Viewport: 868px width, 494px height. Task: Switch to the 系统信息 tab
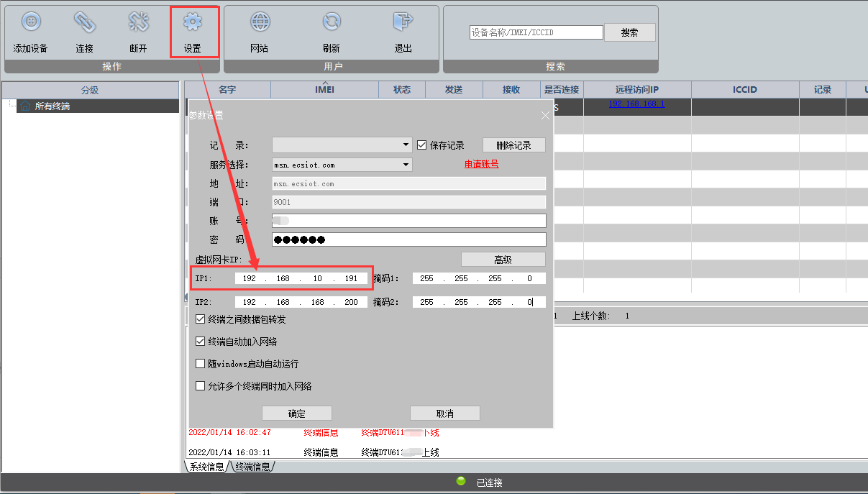tap(207, 467)
